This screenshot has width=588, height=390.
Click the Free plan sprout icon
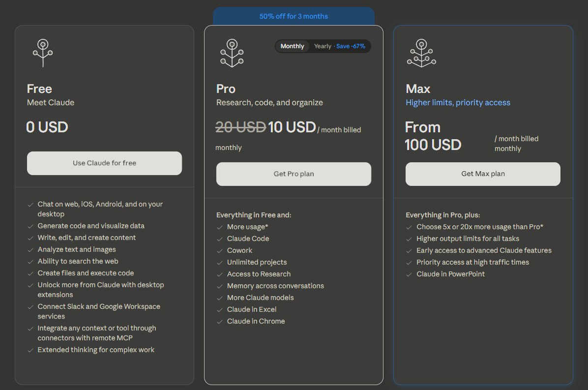click(x=43, y=53)
